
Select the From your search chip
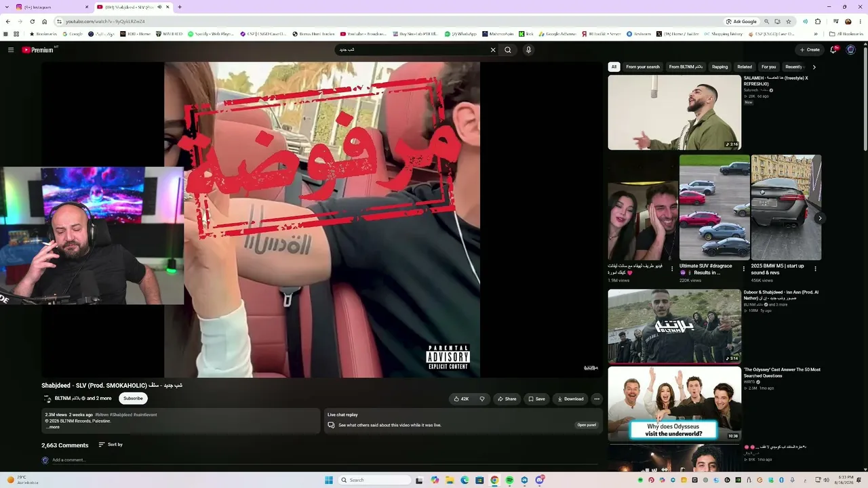(643, 67)
